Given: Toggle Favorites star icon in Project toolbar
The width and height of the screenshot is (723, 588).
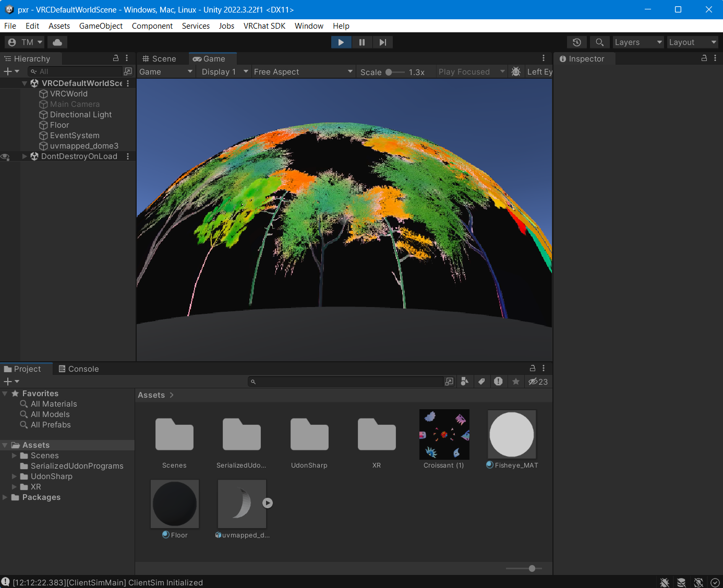Looking at the screenshot, I should pos(516,382).
